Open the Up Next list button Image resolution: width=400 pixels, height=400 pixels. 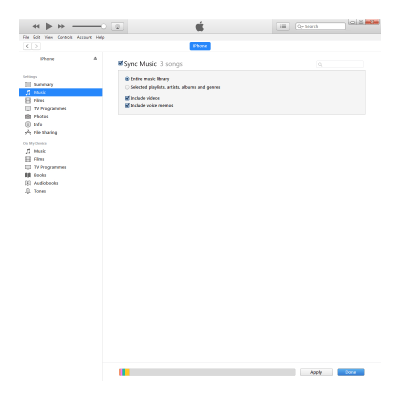[283, 26]
